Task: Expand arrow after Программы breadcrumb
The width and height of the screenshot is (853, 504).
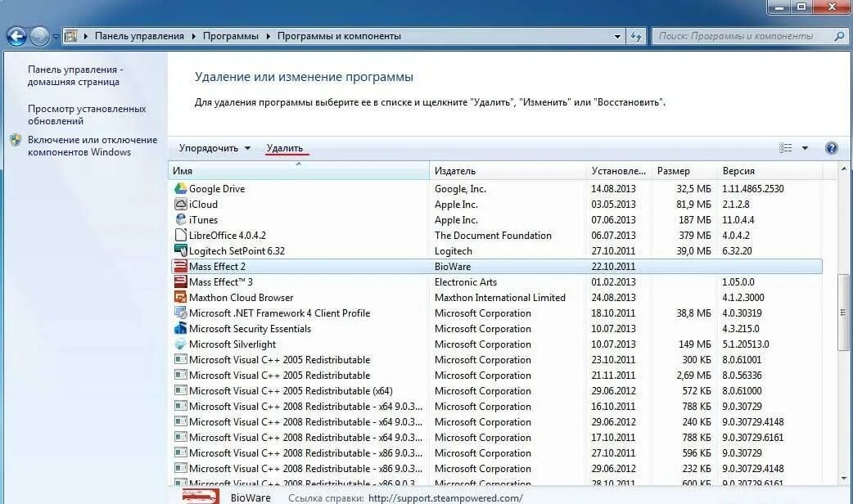Action: click(x=269, y=37)
